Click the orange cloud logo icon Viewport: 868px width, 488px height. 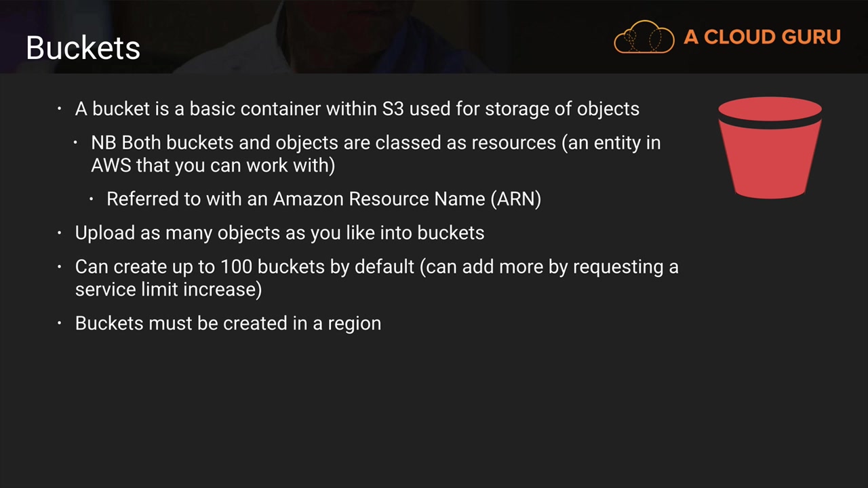point(644,37)
